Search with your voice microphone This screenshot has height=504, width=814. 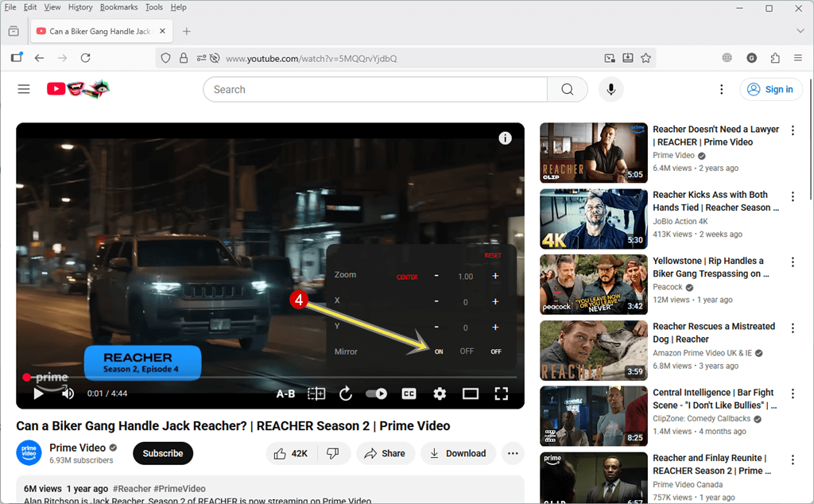[611, 89]
